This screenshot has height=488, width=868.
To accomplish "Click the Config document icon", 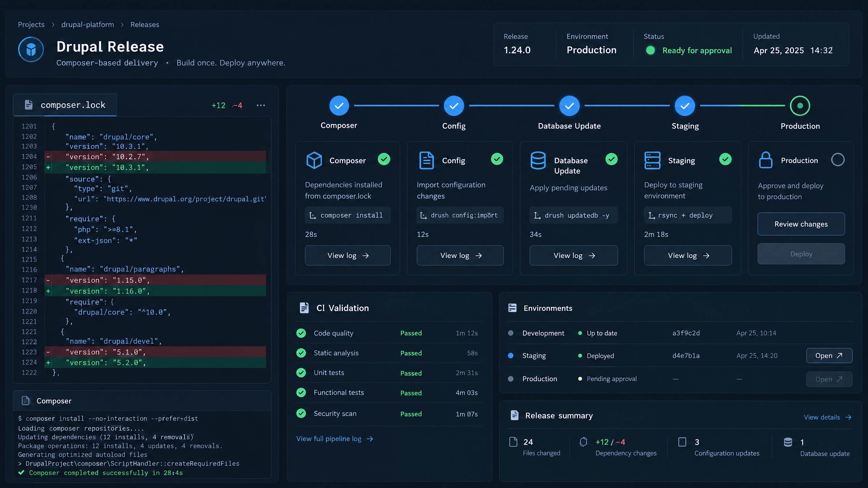I will (426, 160).
